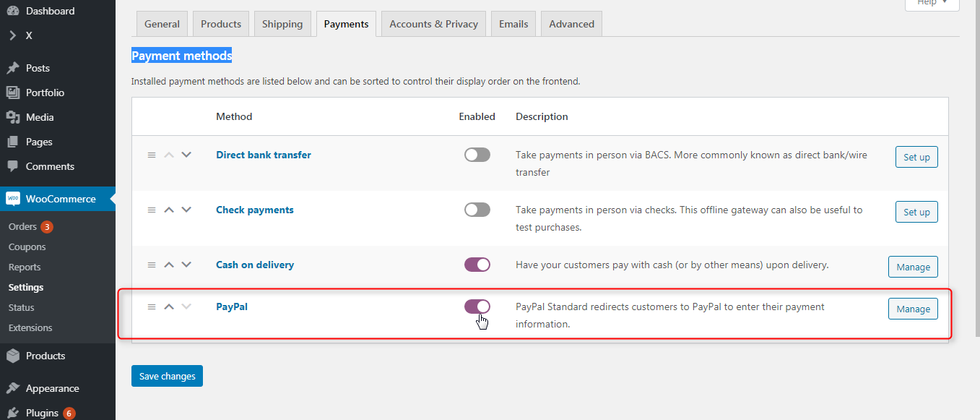Move Check payments down
This screenshot has height=420, width=980.
[x=186, y=210]
